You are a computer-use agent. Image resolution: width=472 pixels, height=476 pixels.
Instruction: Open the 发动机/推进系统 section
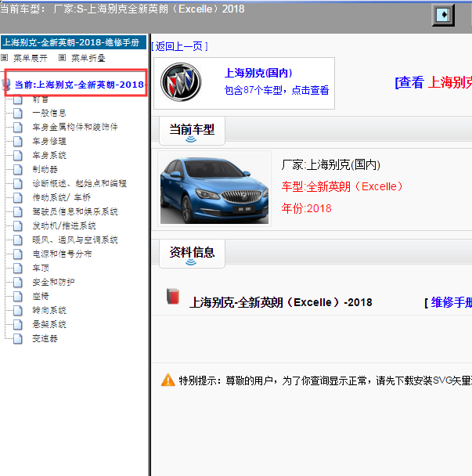tap(64, 225)
